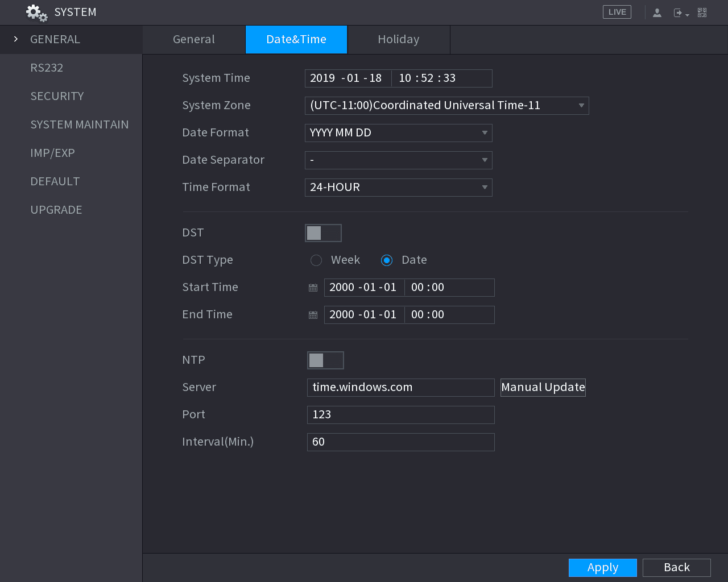The image size is (728, 582).
Task: Click the Back button
Action: pyautogui.click(x=677, y=568)
